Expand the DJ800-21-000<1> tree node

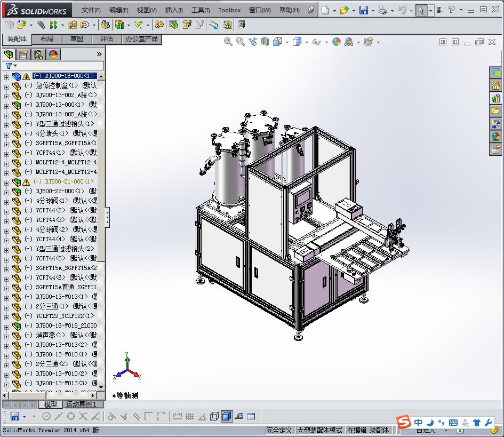[x=6, y=182]
